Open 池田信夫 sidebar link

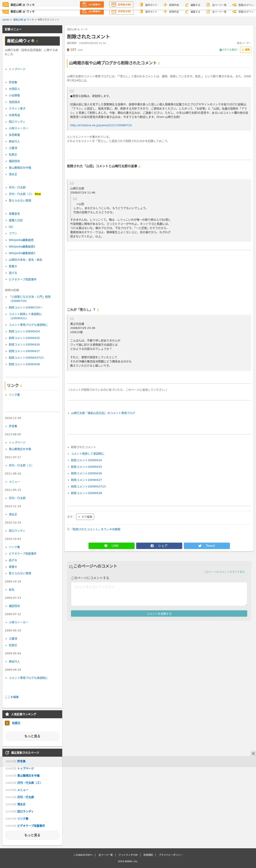[x=14, y=102]
